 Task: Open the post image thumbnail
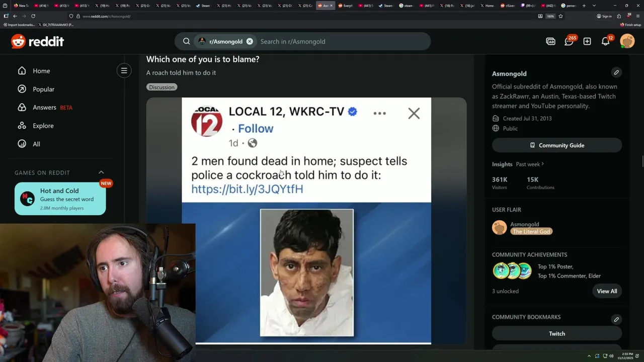(x=306, y=221)
